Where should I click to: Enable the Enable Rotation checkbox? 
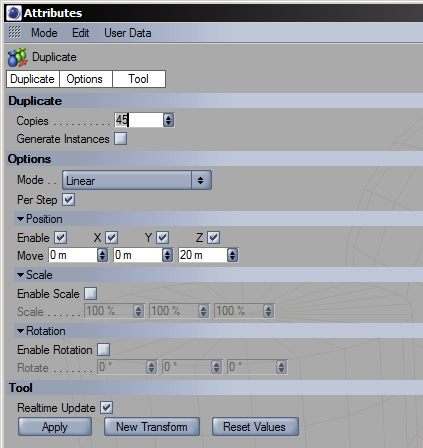pyautogui.click(x=103, y=350)
